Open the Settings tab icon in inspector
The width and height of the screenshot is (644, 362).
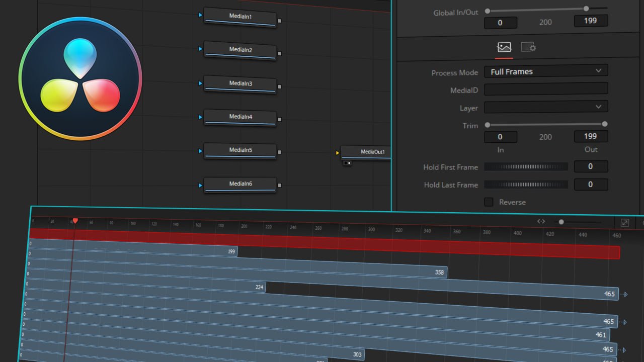[x=528, y=47]
